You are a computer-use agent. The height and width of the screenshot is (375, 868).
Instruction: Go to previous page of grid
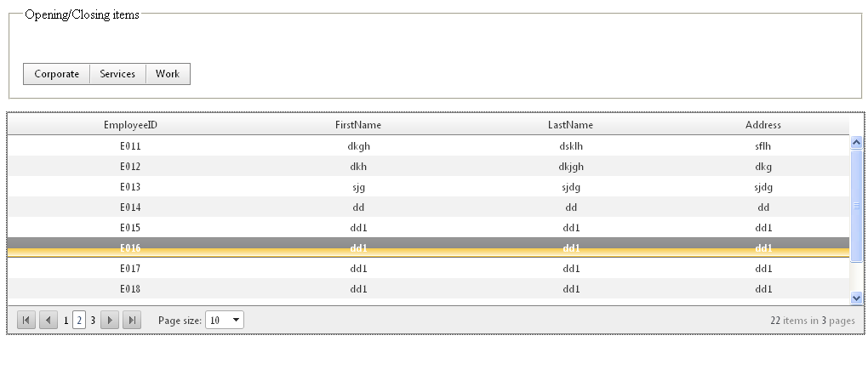point(49,321)
